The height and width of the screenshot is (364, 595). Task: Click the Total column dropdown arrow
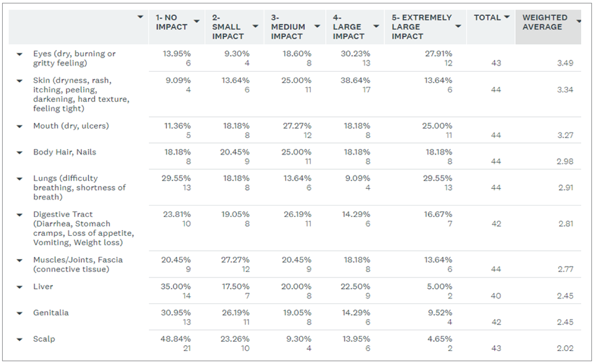point(507,17)
